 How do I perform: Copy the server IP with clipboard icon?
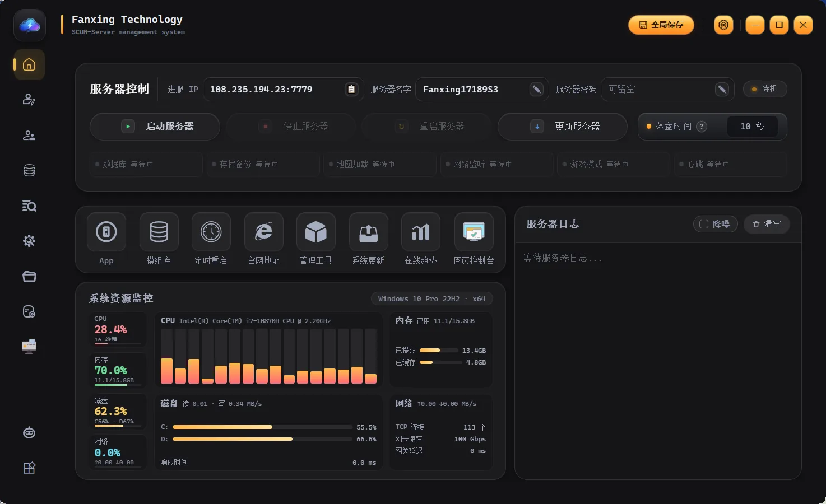351,89
